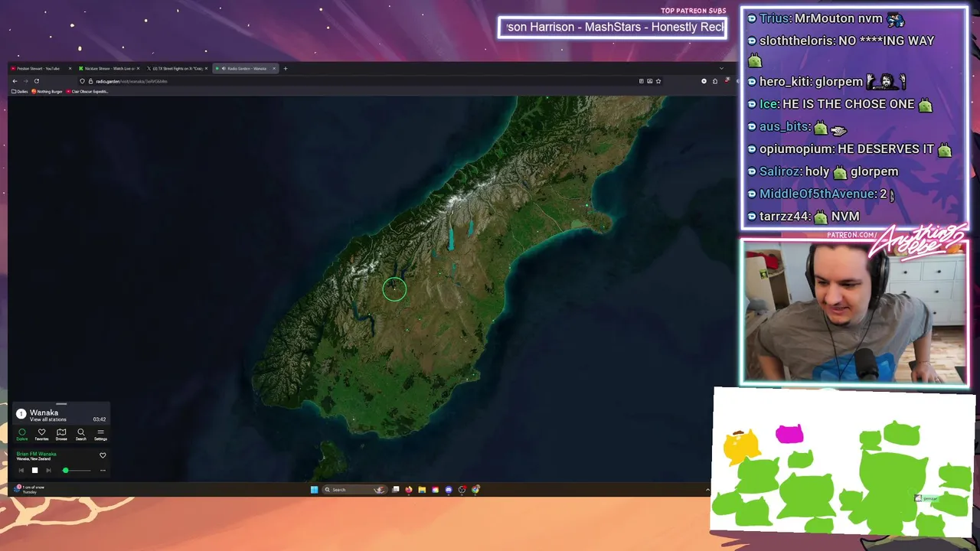Stop the radio playback

(x=34, y=471)
